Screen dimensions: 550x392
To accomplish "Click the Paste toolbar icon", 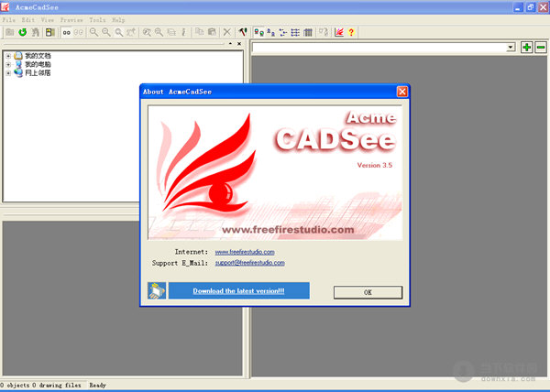I will tap(212, 32).
